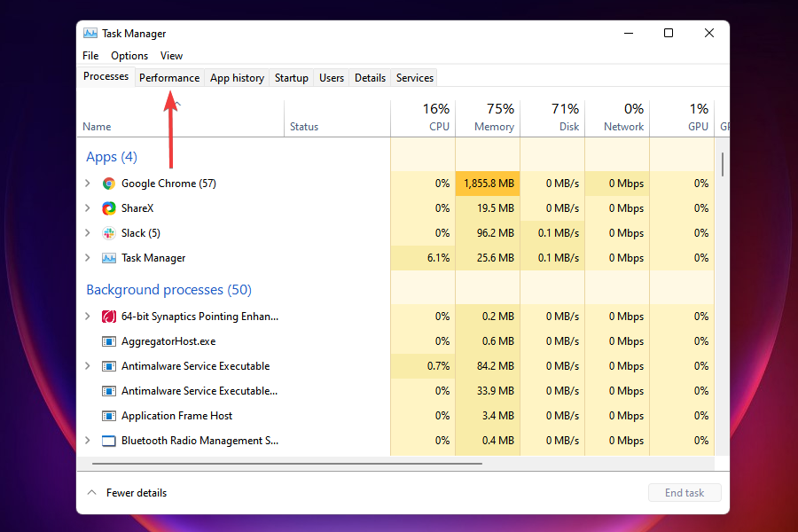Sort by Memory usage column
This screenshot has height=532, width=798.
pos(488,119)
